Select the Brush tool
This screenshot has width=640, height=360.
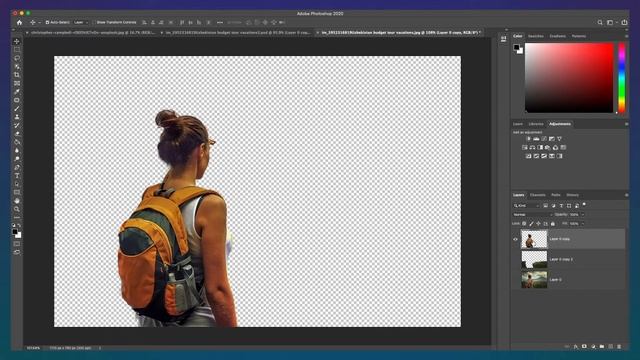coord(17,109)
